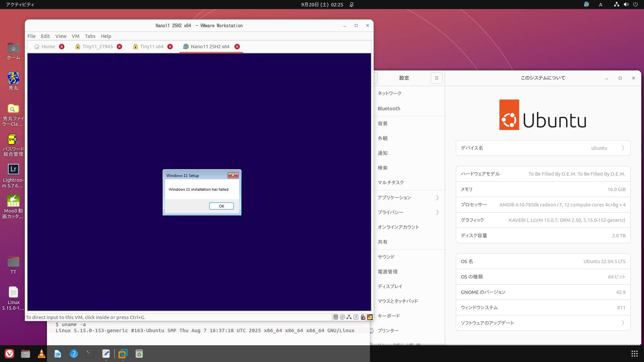The width and height of the screenshot is (644, 362).
Task: Open the message log sticky note icon
Action: coord(370,317)
